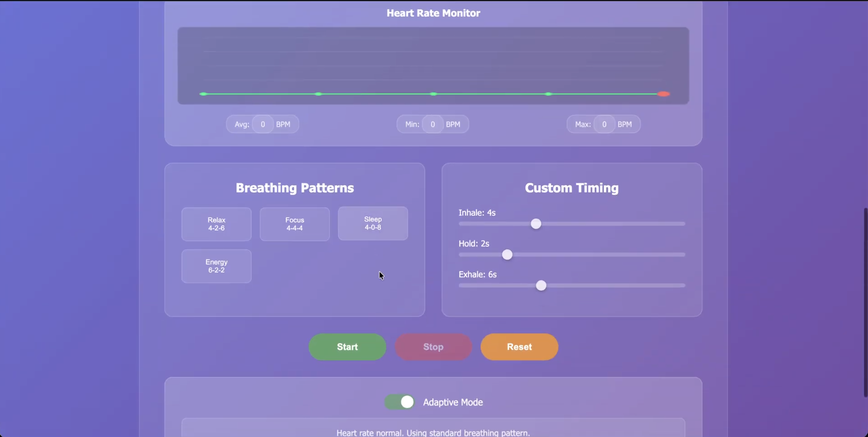The height and width of the screenshot is (437, 868).
Task: Click the orange Reset button
Action: point(519,347)
